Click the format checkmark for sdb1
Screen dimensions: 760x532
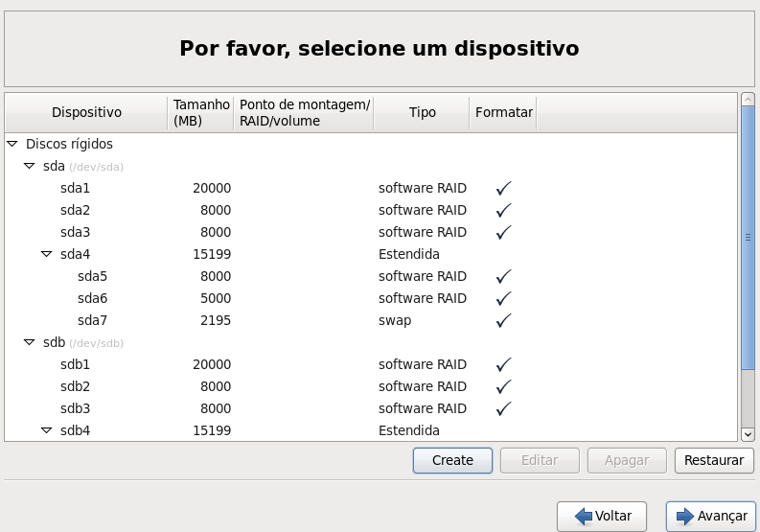point(503,364)
